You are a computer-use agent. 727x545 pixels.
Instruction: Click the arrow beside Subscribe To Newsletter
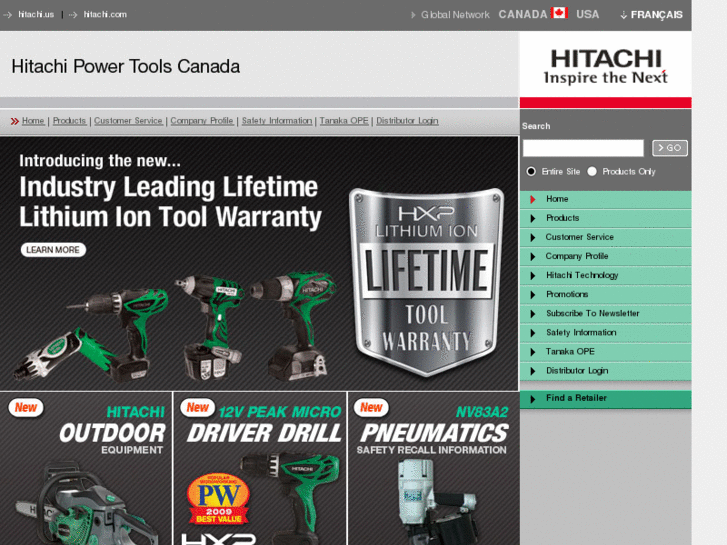tap(533, 314)
